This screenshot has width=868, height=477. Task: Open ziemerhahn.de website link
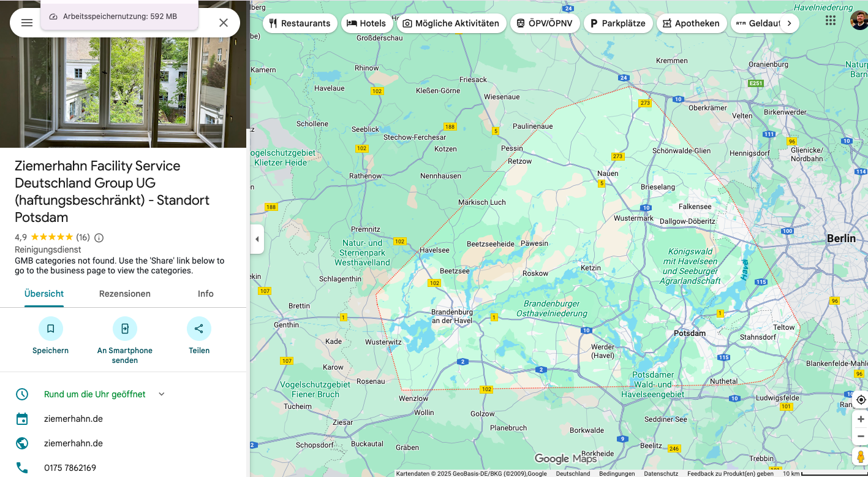(74, 443)
